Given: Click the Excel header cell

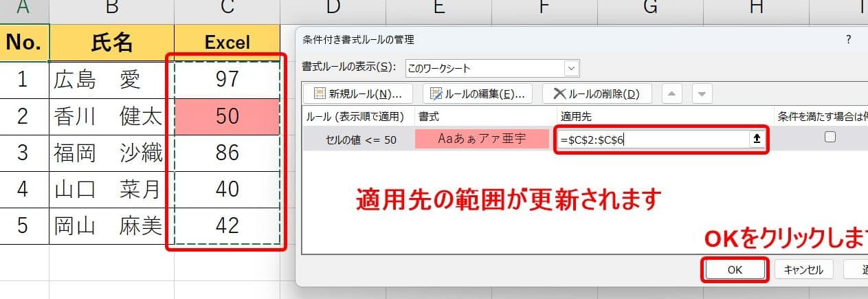Looking at the screenshot, I should [227, 43].
